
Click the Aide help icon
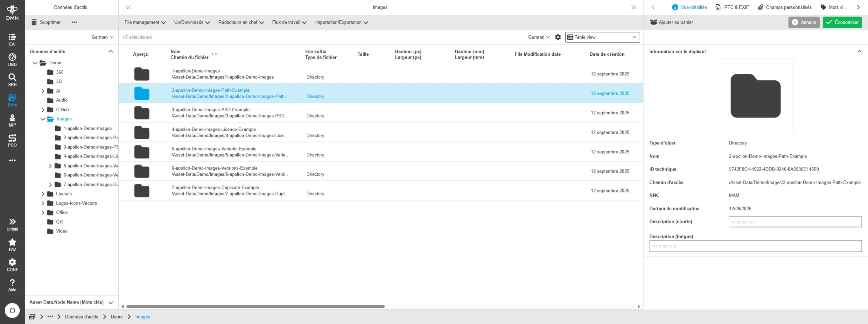(12, 285)
